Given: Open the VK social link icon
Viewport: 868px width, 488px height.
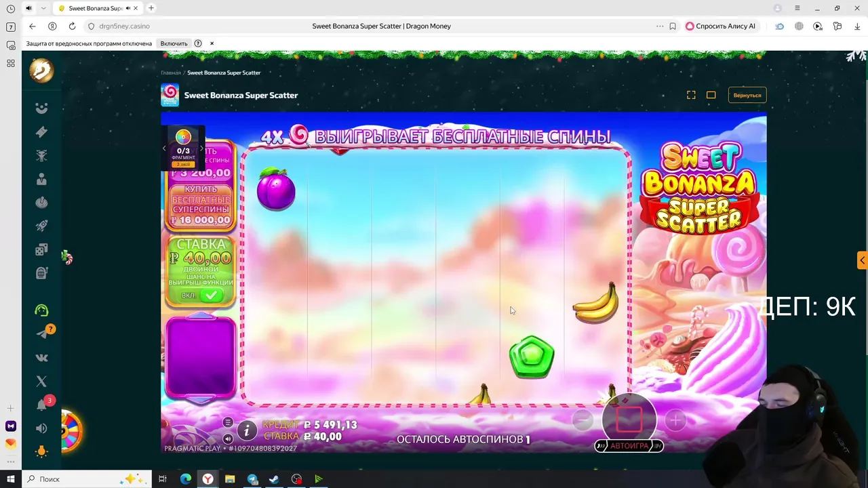Looking at the screenshot, I should (x=41, y=358).
